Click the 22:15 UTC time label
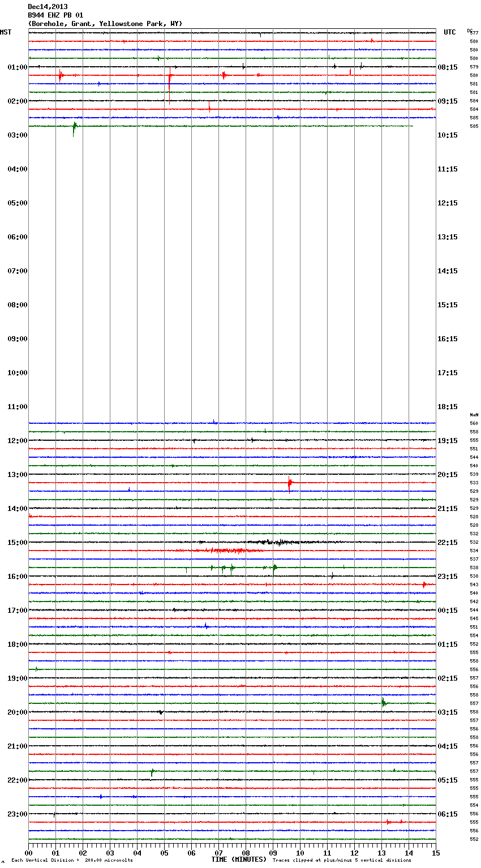Viewport: 481px width, 868px height. pos(448,543)
